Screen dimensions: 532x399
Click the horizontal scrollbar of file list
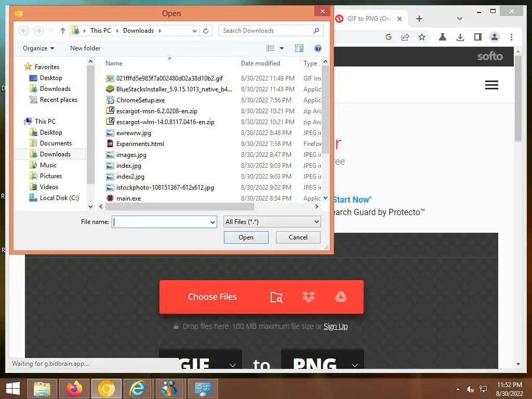[x=179, y=207]
